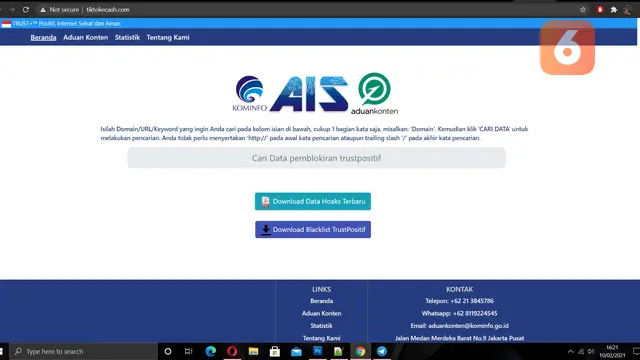Launch Opera browser from the taskbar

(x=232, y=351)
